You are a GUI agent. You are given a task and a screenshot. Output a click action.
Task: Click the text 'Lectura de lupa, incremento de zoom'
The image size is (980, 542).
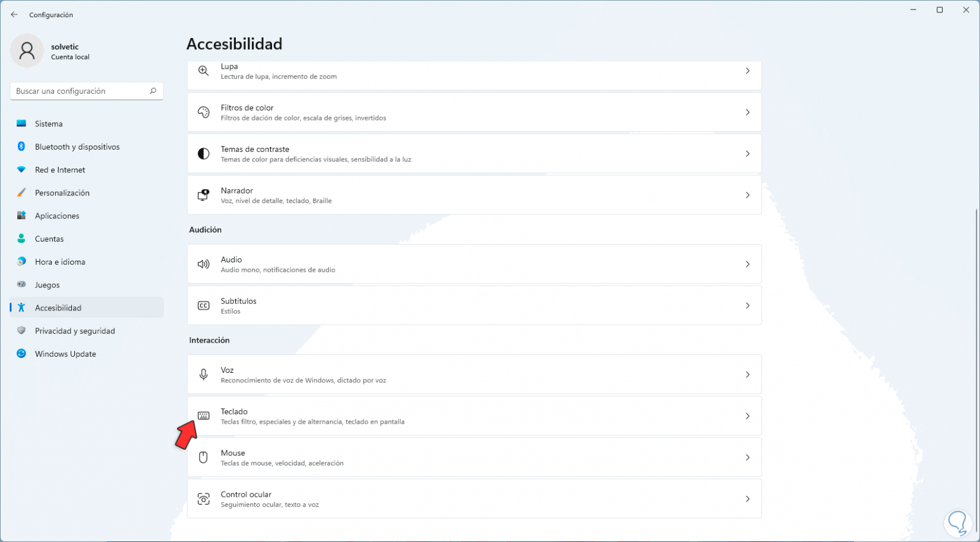(x=279, y=77)
